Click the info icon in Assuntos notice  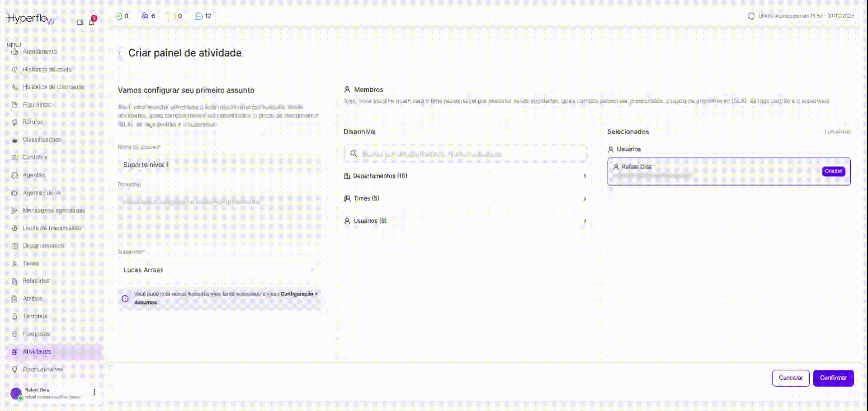click(x=125, y=299)
